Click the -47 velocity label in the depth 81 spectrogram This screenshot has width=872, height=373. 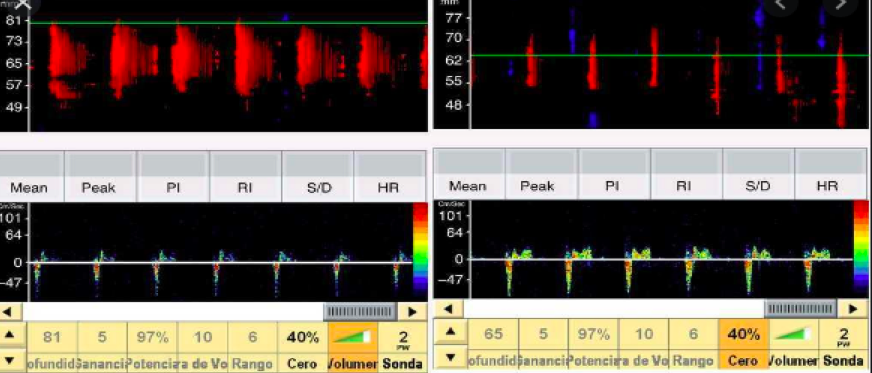[x=12, y=282]
